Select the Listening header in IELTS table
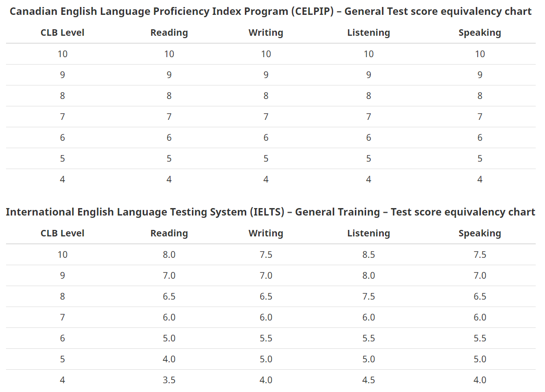 368,233
